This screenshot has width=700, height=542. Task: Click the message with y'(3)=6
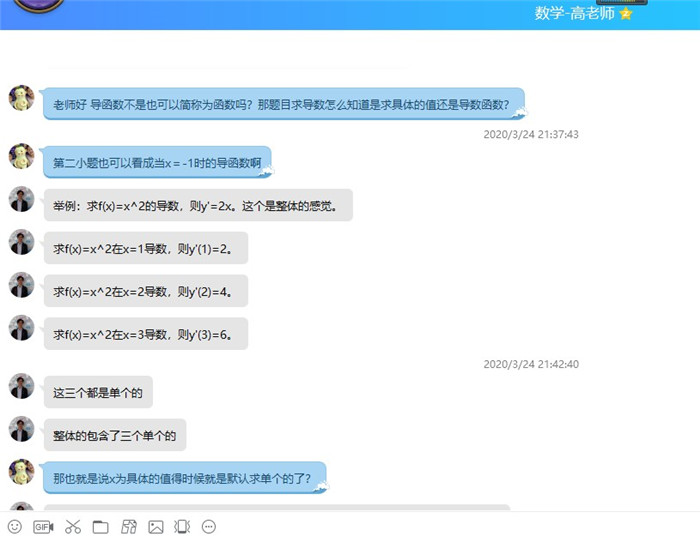click(x=145, y=334)
